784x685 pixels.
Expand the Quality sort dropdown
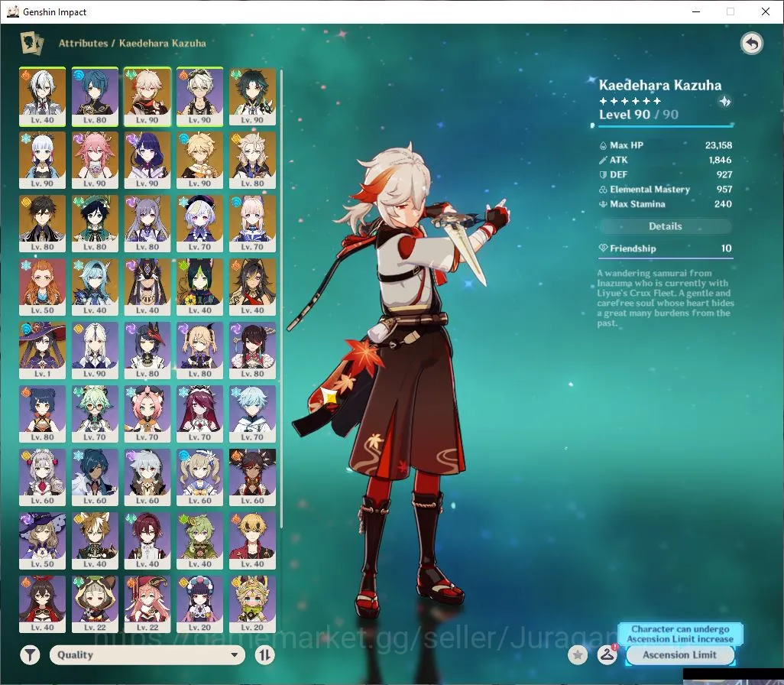coord(147,654)
